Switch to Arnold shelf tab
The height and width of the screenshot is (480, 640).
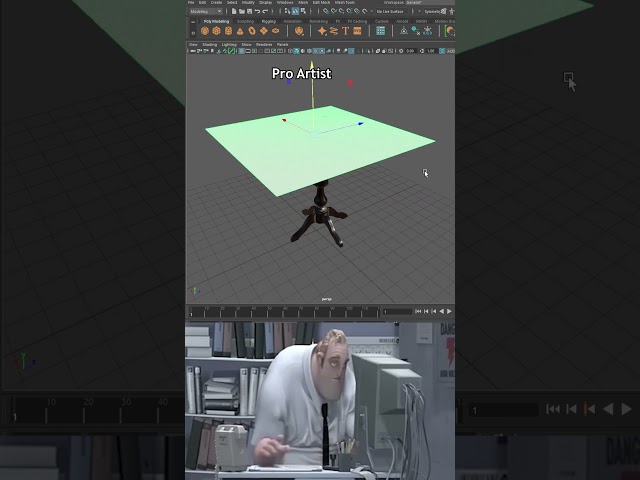click(x=402, y=21)
